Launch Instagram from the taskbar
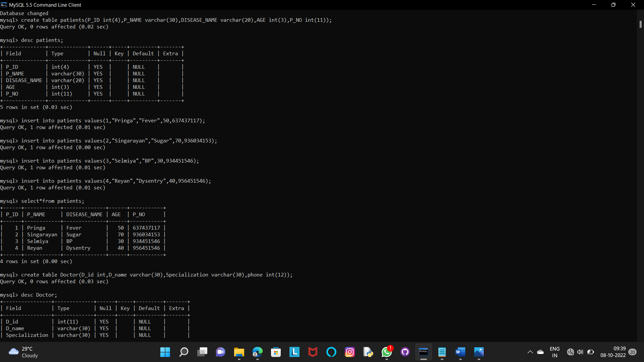This screenshot has height=362, width=644. pos(350,352)
